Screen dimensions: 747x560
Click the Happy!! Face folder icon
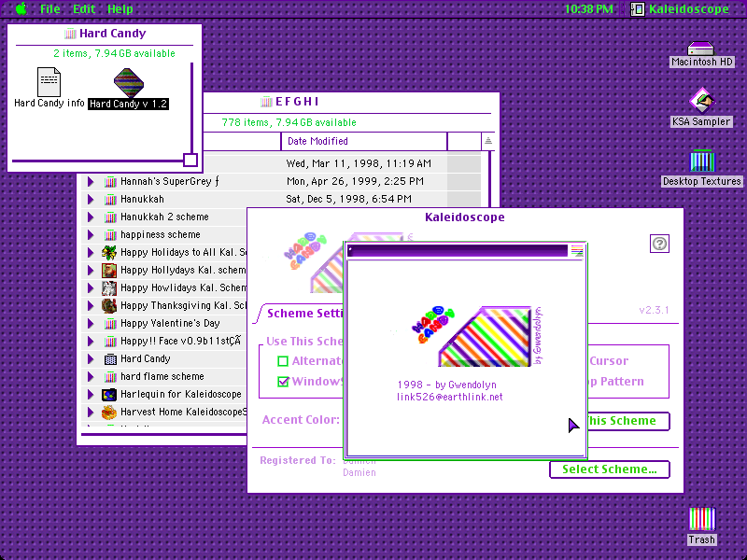pos(110,342)
